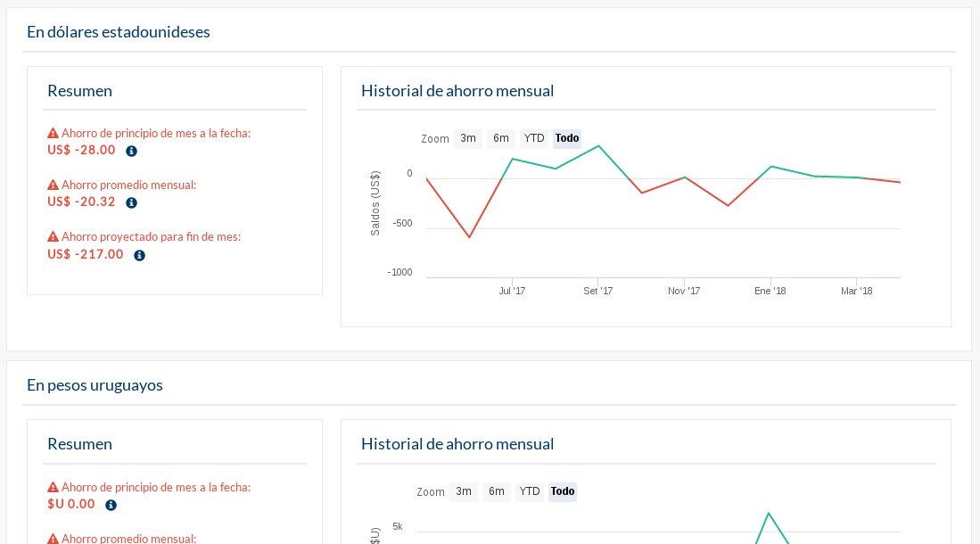Click the -500 y-axis label

tap(402, 223)
